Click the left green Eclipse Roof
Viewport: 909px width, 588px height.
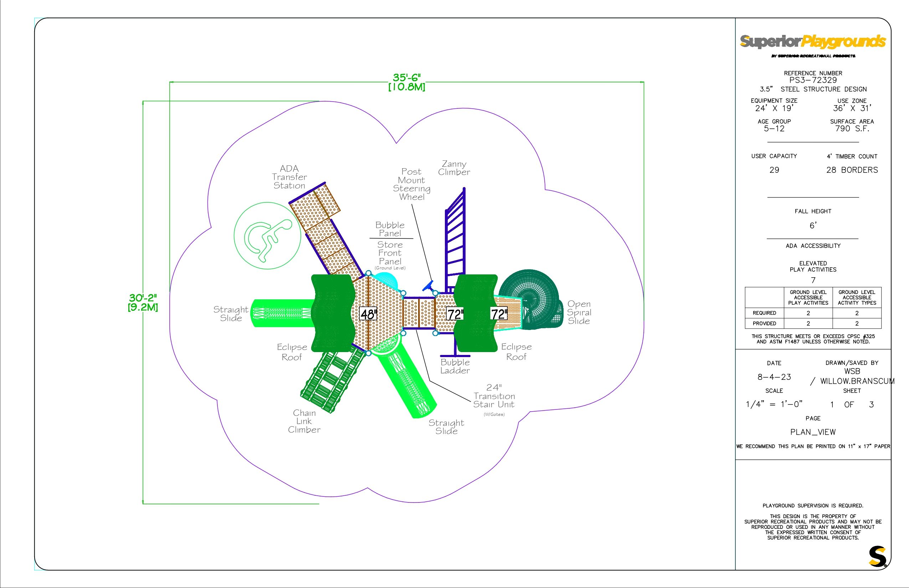pos(332,313)
